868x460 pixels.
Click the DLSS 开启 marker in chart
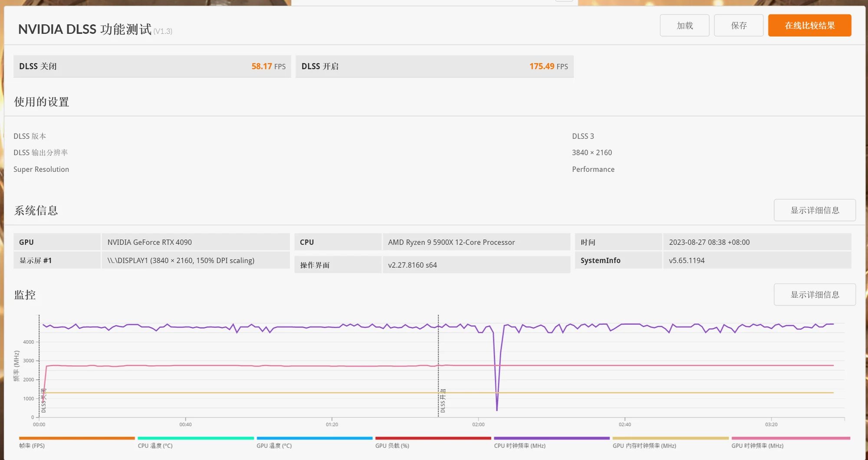coord(443,401)
